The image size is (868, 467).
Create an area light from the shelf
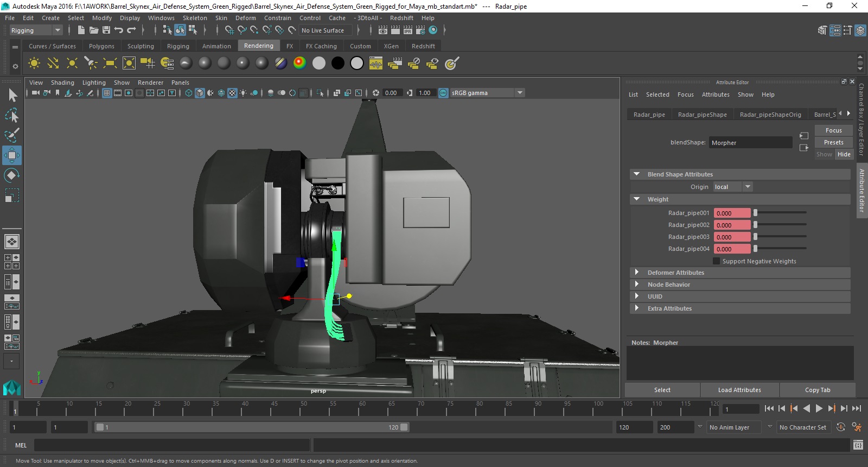tap(110, 64)
